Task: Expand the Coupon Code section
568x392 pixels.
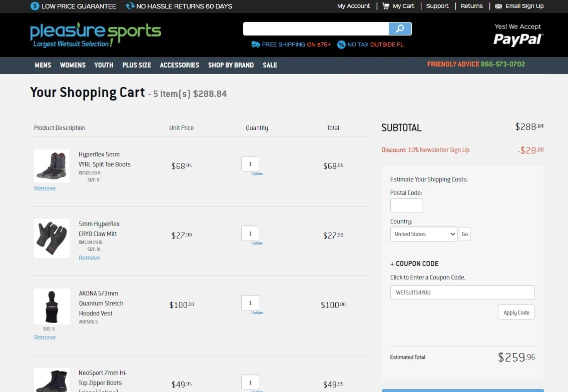Action: coord(414,264)
